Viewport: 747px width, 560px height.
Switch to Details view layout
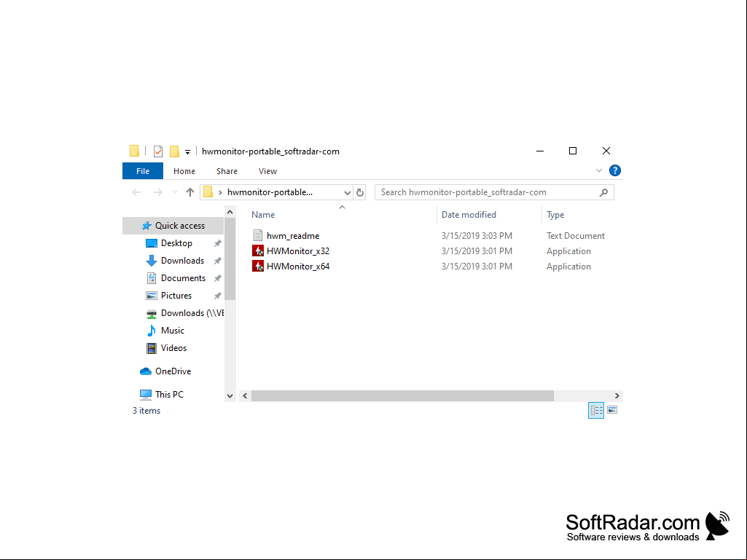[596, 410]
